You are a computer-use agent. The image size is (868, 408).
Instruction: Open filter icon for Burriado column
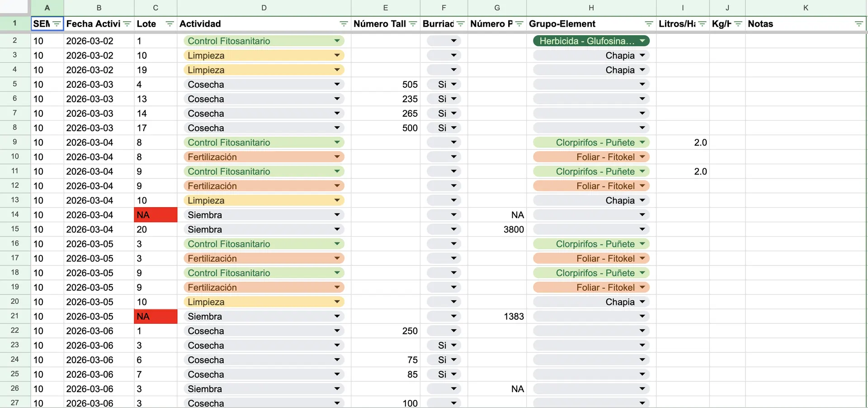tap(461, 24)
